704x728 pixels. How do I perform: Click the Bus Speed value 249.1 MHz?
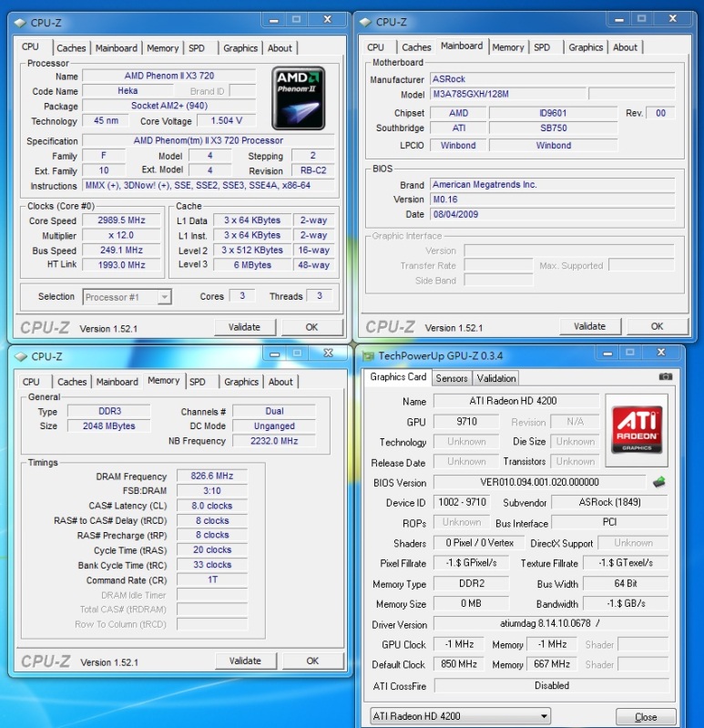coord(122,250)
